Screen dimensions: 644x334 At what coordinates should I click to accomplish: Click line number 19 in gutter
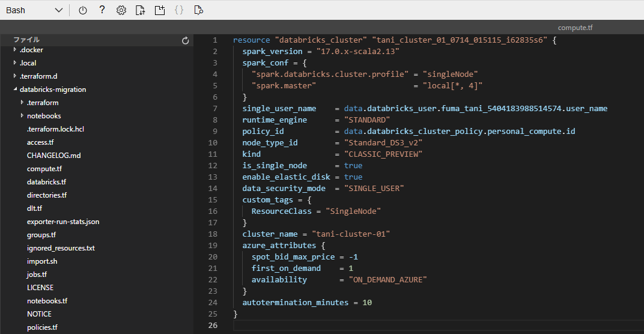213,245
